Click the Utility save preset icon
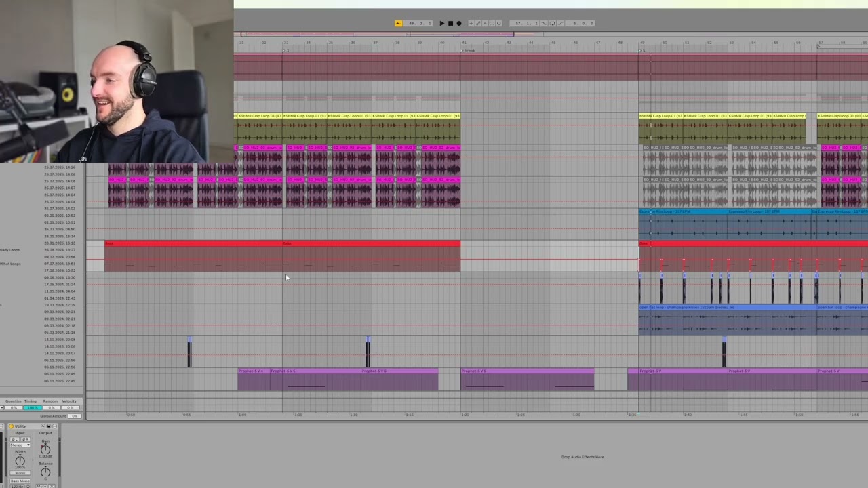This screenshot has height=488, width=868. point(49,426)
